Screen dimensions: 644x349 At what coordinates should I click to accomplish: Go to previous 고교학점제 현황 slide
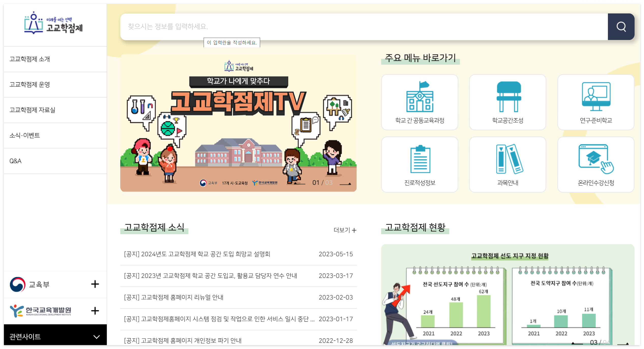coord(577,343)
